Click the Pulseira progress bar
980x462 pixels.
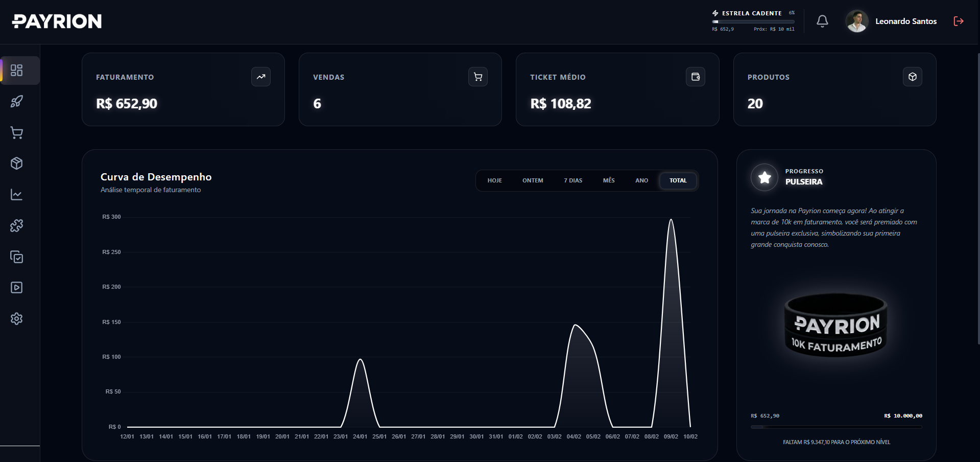click(835, 427)
